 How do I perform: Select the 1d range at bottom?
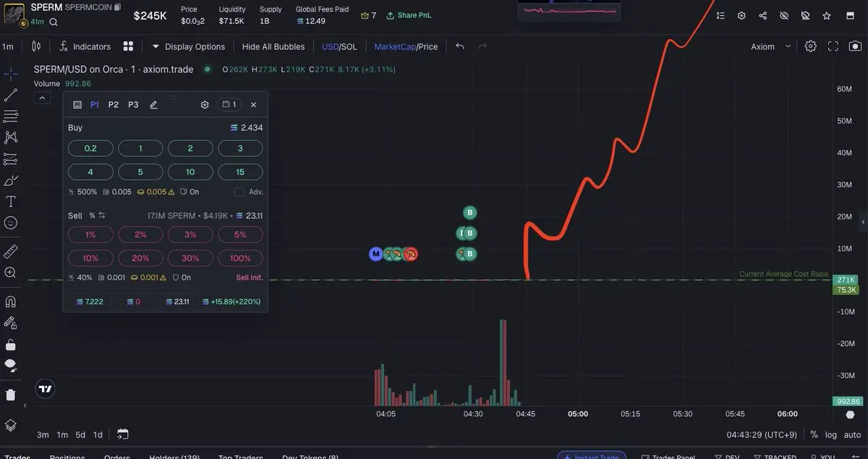(98, 434)
